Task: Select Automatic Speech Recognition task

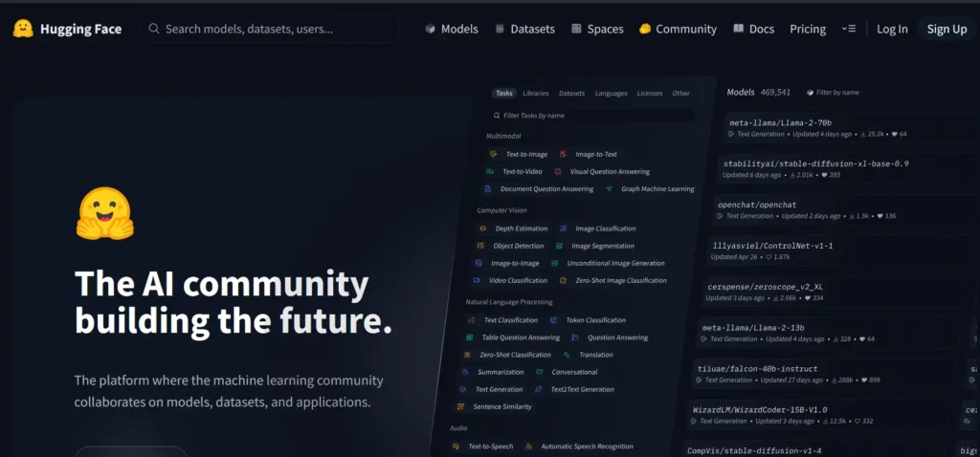Action: (587, 446)
